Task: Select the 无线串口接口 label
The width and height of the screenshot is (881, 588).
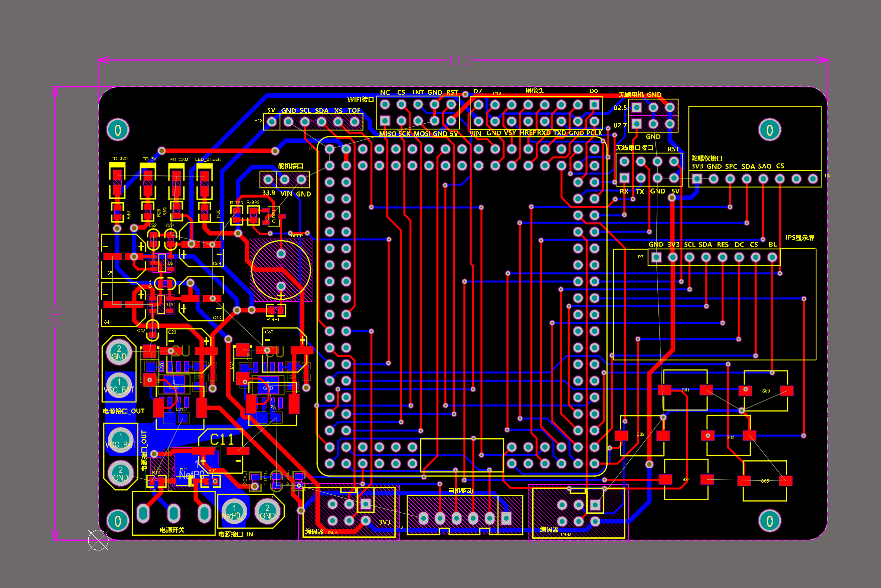Action: click(x=634, y=148)
